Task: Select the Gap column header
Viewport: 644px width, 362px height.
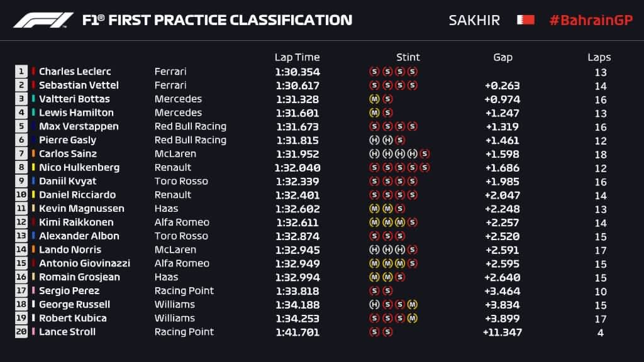Action: 502,57
